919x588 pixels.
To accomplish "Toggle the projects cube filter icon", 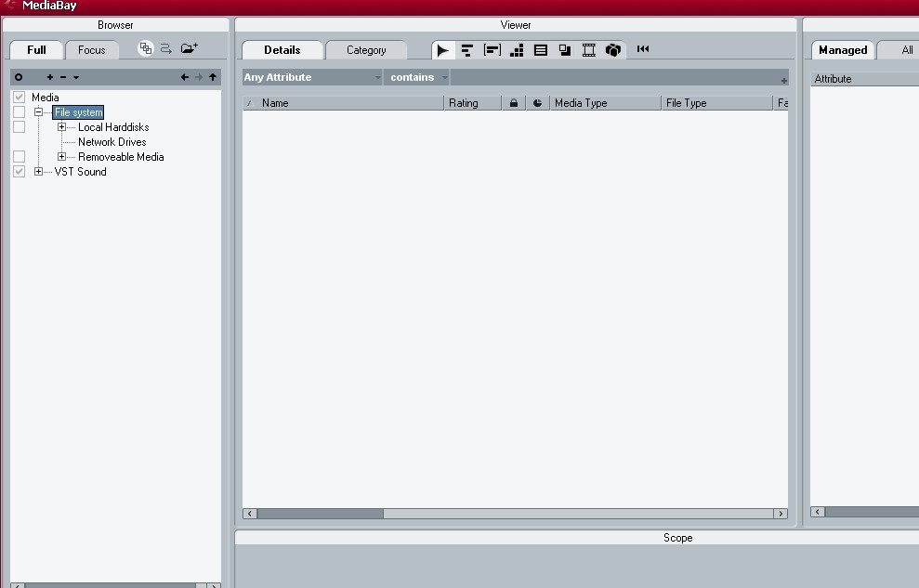I will [613, 50].
